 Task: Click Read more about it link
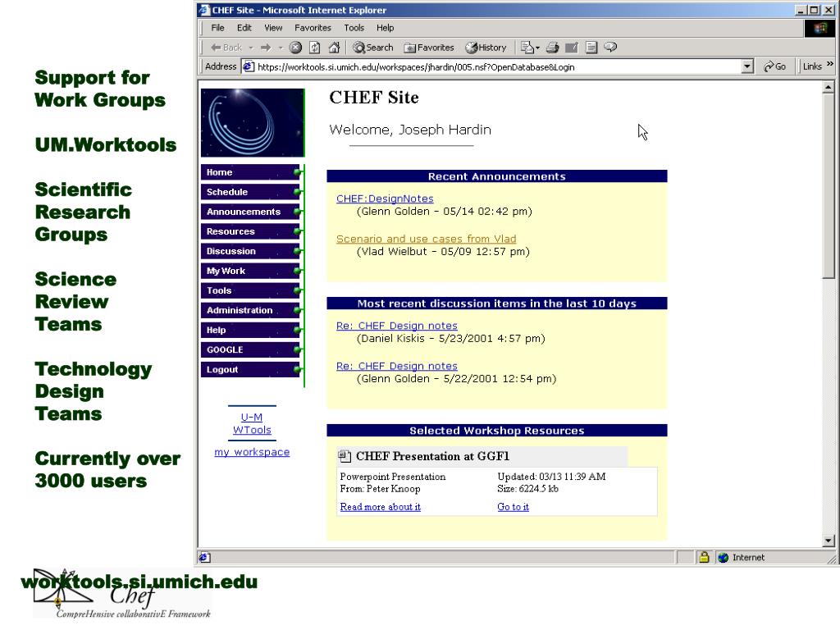380,507
